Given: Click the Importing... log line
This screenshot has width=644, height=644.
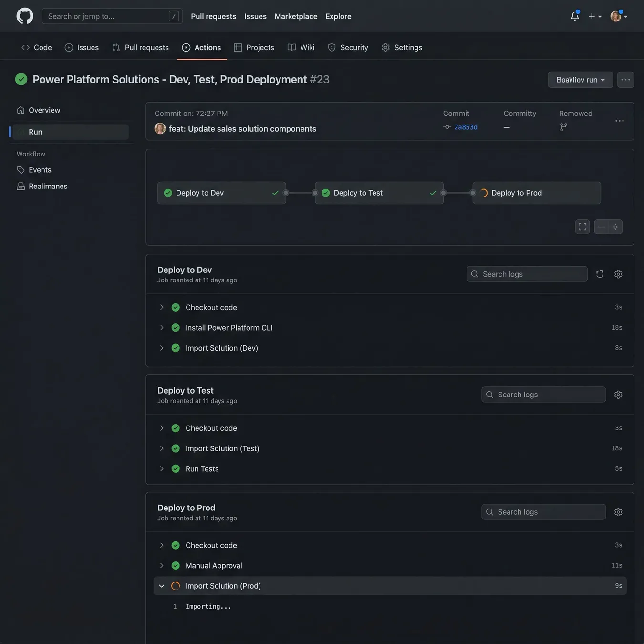Looking at the screenshot, I should tap(208, 607).
